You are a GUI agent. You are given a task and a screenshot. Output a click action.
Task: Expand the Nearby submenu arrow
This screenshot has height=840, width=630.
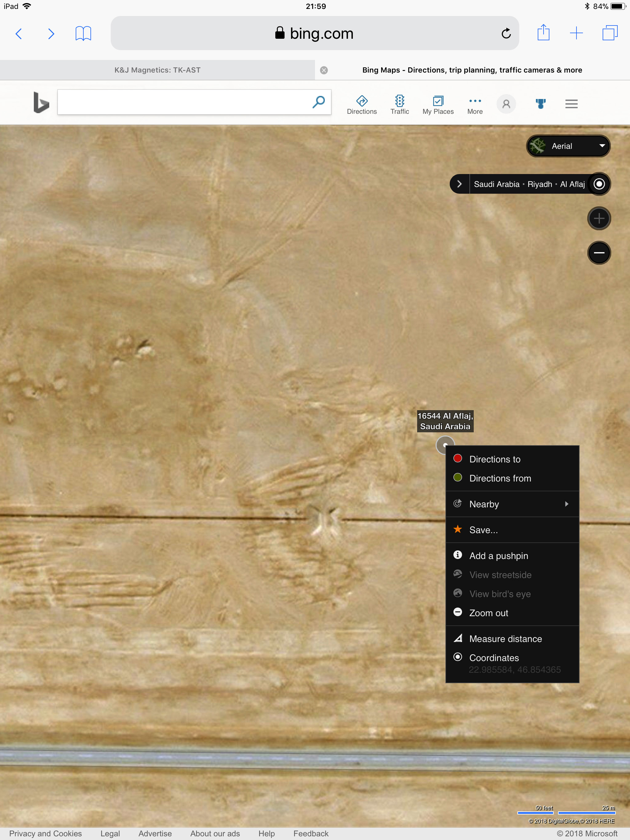click(566, 504)
